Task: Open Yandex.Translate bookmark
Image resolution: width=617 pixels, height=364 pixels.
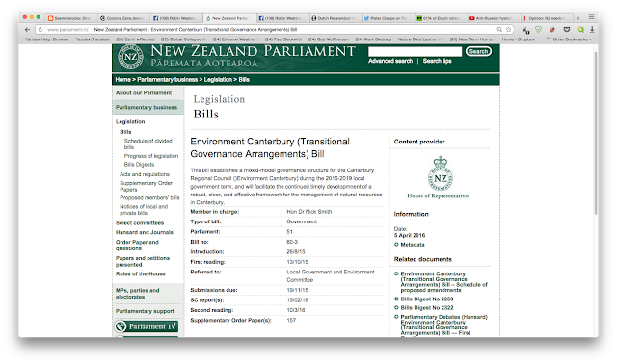Action: [93, 39]
